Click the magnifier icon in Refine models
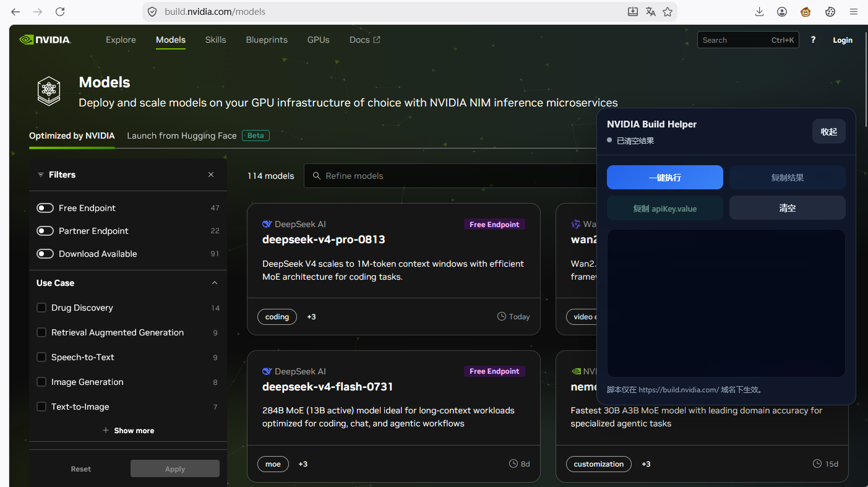 click(317, 176)
